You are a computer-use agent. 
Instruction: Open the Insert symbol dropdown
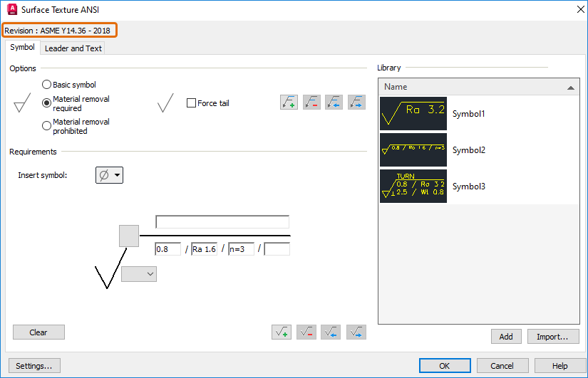pos(109,175)
